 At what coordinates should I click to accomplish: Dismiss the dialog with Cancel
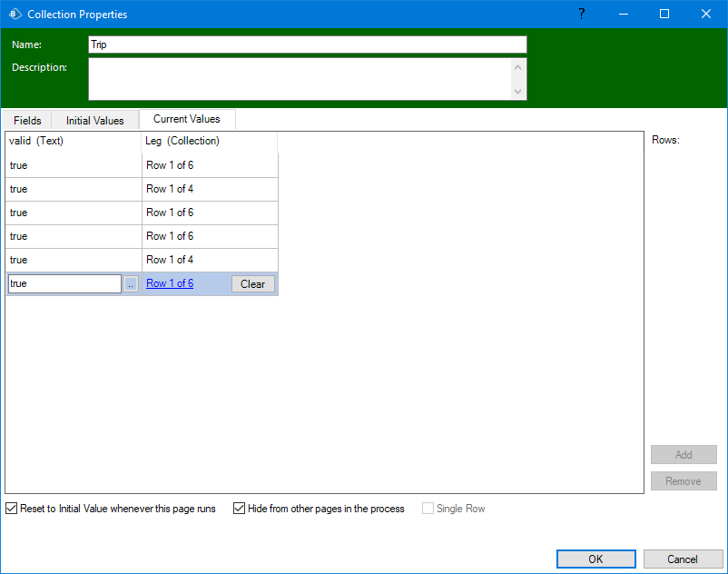(683, 559)
